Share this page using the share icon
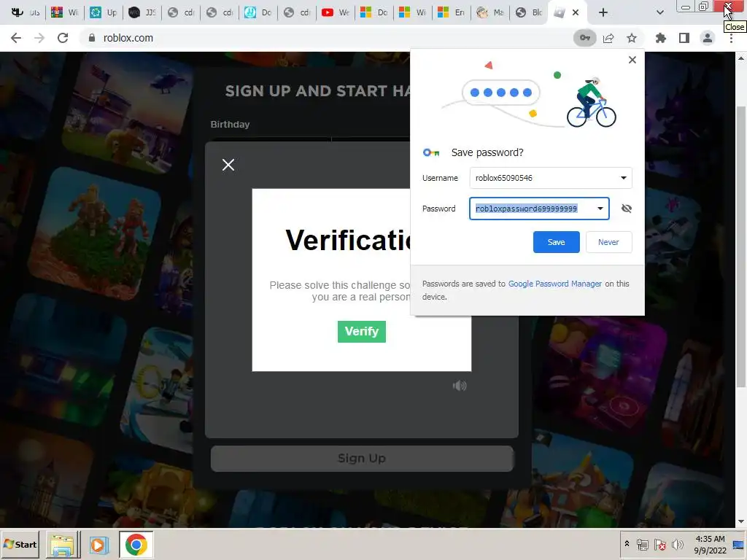Viewport: 747px width, 560px height. point(608,38)
